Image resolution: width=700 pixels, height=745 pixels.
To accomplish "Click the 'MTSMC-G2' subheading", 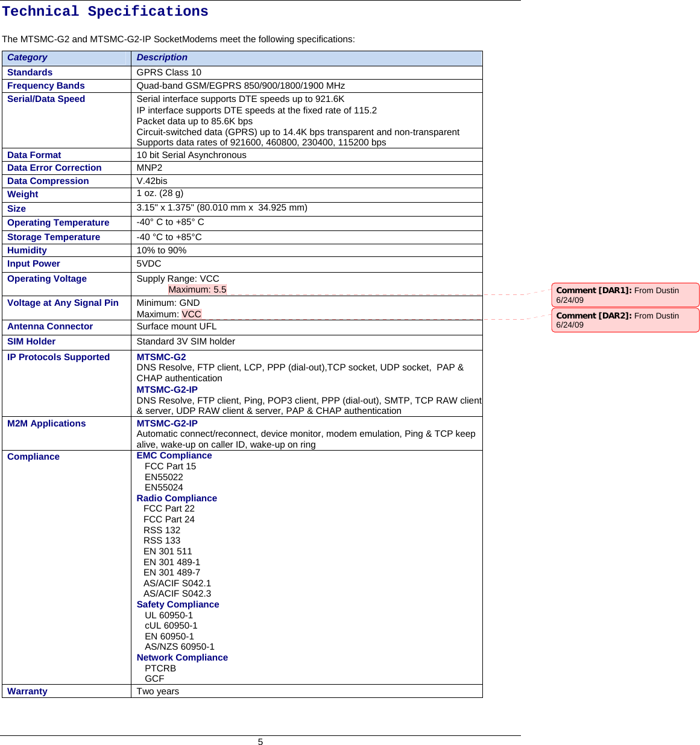I will coord(161,357).
